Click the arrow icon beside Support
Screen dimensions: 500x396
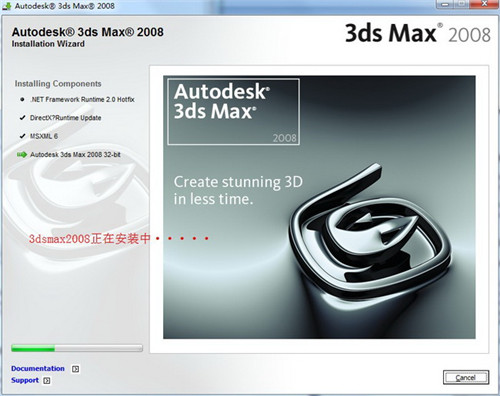(47, 380)
